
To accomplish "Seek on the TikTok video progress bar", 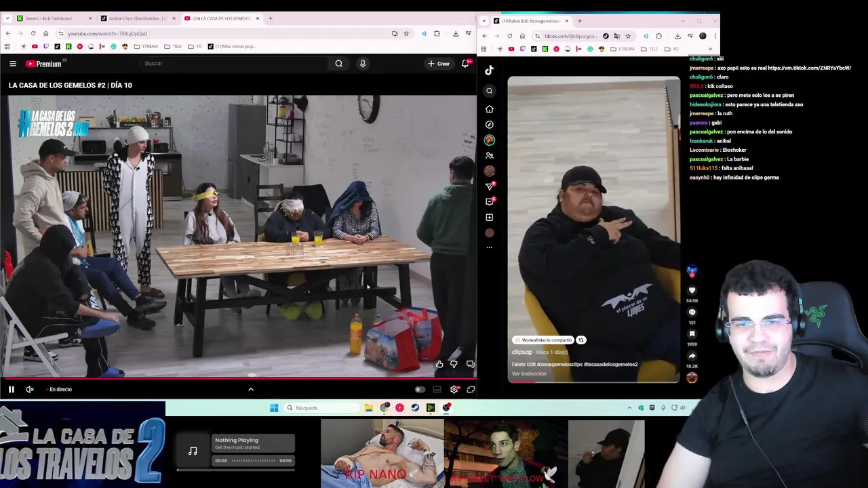I will point(593,382).
